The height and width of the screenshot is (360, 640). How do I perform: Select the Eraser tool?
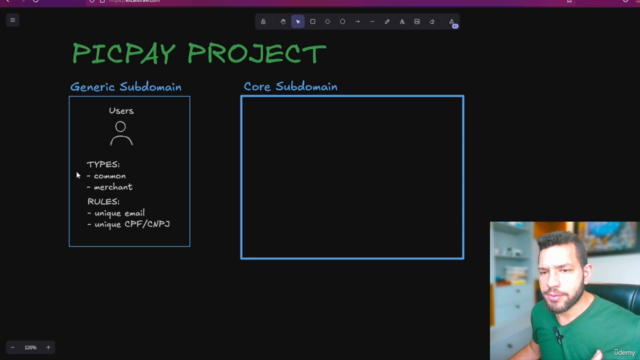(x=432, y=22)
